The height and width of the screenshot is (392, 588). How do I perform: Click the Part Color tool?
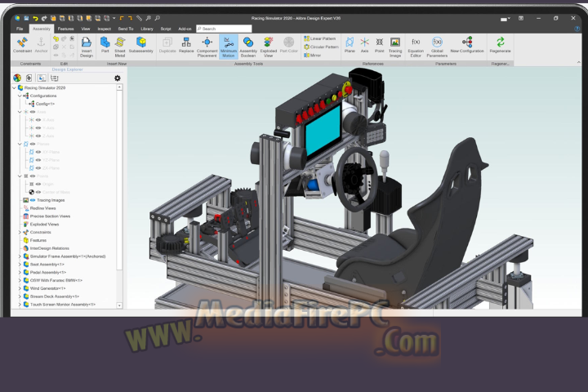[x=289, y=45]
